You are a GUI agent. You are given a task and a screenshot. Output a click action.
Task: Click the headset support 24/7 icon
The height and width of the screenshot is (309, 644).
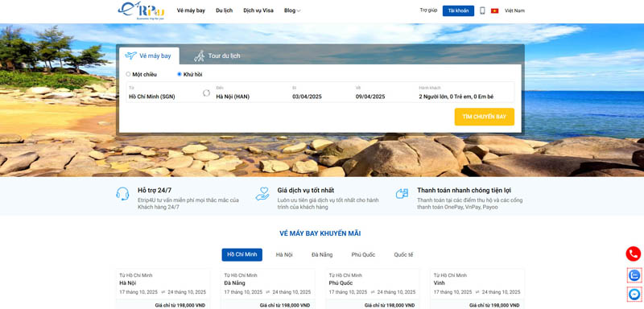[122, 194]
